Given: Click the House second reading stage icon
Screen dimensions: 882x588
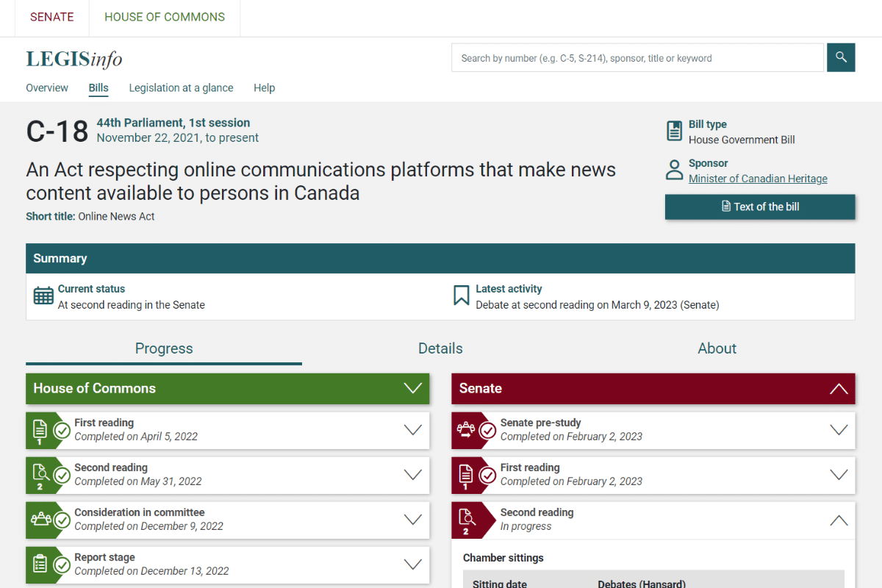Looking at the screenshot, I should (40, 475).
